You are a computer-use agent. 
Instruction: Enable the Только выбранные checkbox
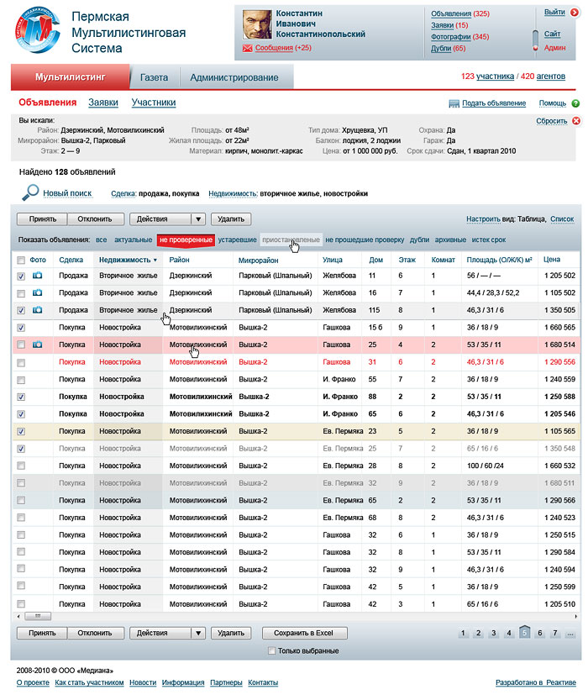[270, 650]
